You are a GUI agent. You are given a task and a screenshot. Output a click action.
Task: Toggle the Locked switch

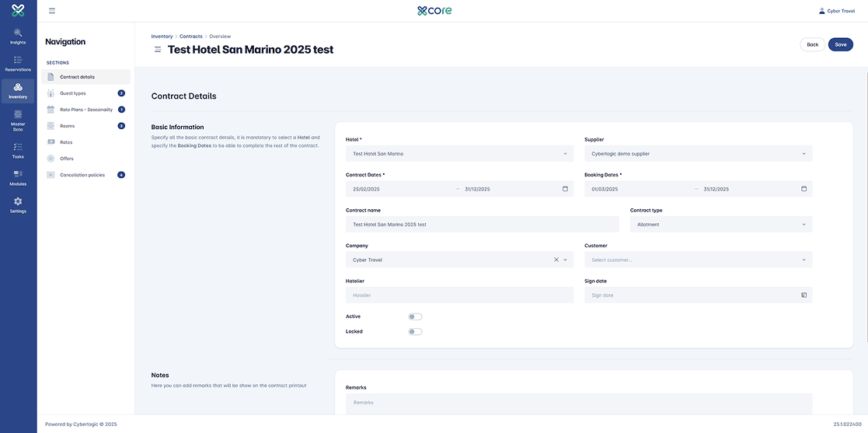[x=415, y=331]
